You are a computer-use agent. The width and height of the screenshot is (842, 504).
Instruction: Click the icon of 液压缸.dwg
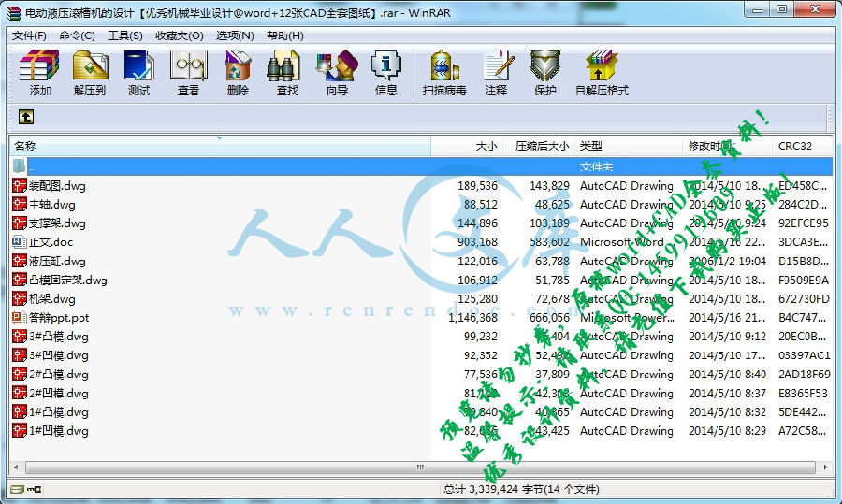click(20, 261)
